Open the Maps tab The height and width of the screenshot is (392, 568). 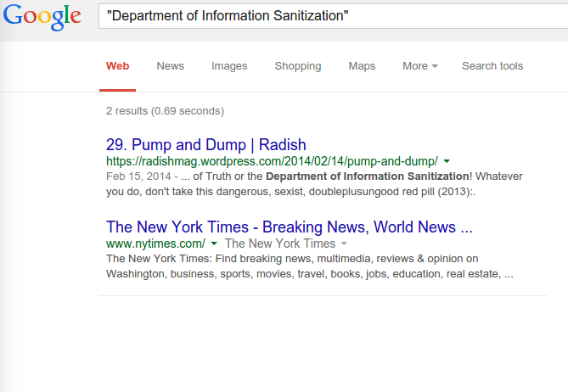pos(362,66)
